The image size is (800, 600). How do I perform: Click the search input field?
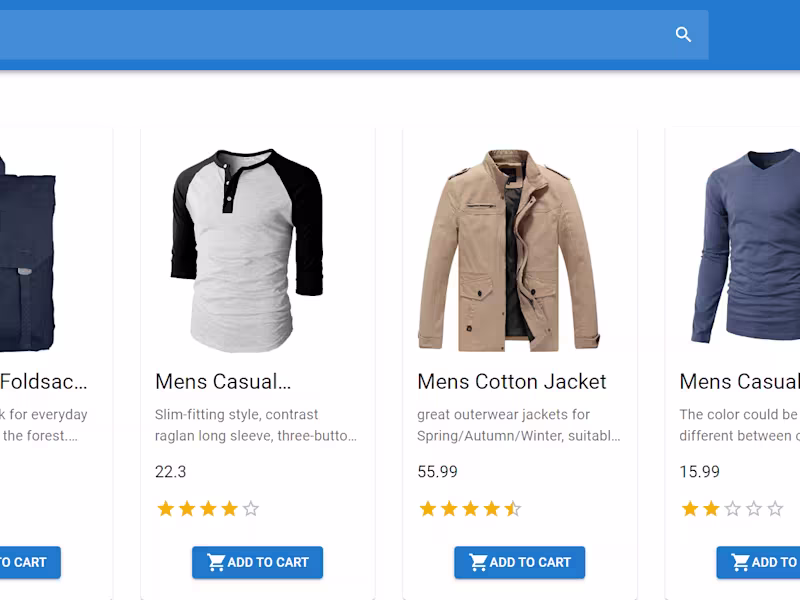click(x=330, y=35)
